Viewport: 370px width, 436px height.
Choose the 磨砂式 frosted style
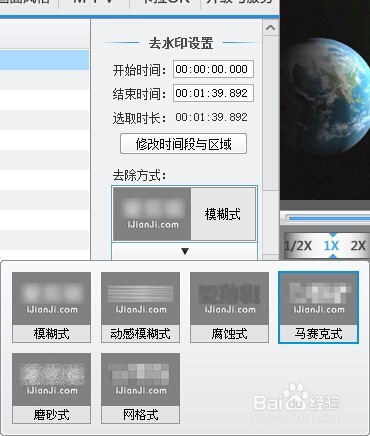pos(51,388)
